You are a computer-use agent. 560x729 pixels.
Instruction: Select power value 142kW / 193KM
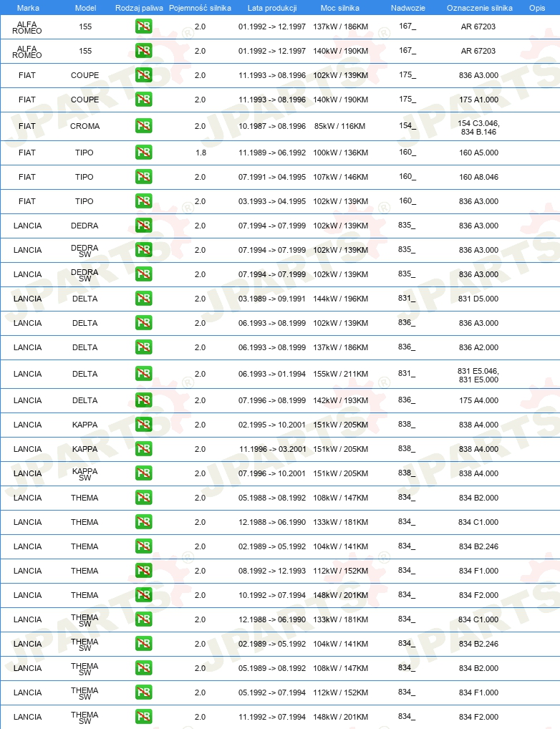point(340,400)
